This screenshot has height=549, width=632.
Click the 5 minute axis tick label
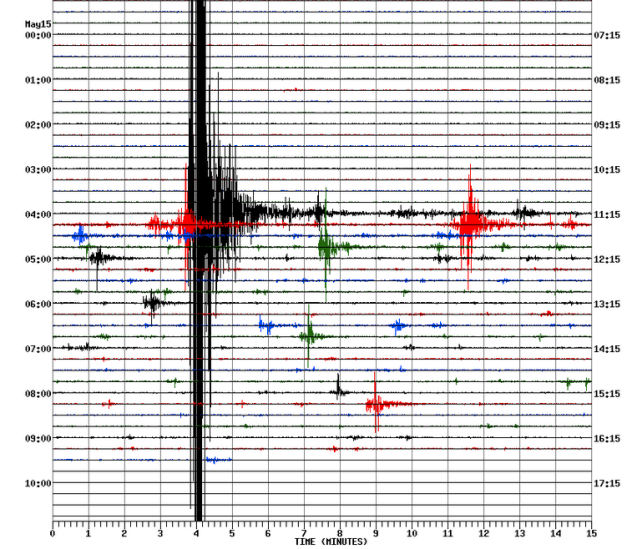click(232, 534)
